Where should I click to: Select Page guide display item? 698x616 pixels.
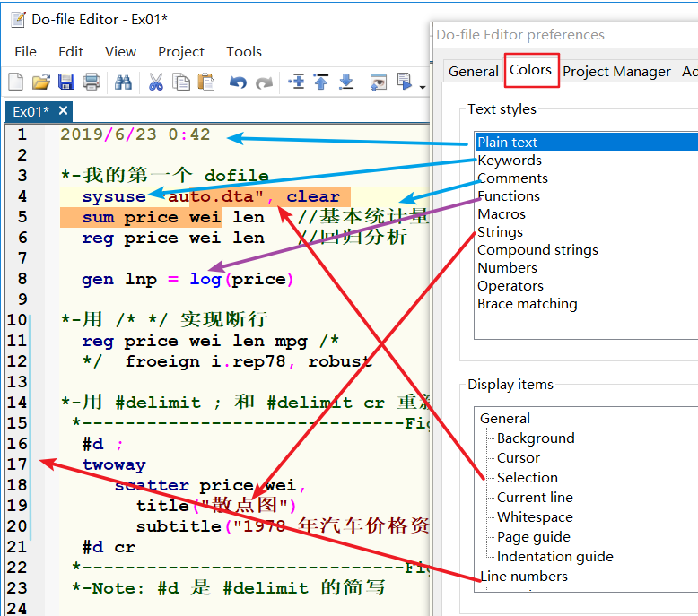[x=533, y=537]
